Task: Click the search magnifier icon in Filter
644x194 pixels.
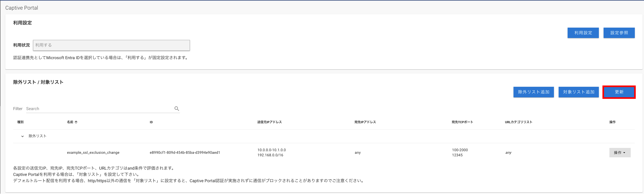Action: point(177,109)
